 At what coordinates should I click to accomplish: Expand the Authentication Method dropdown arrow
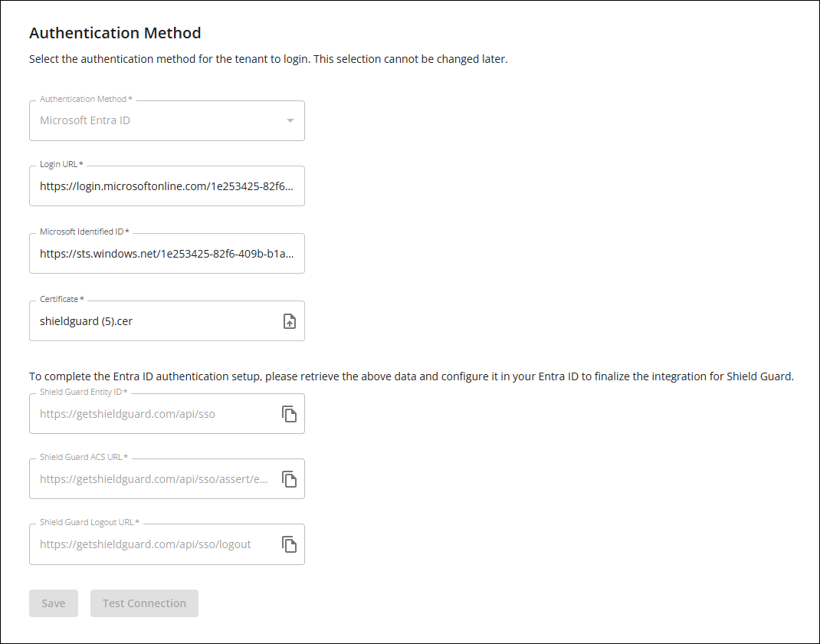point(290,121)
